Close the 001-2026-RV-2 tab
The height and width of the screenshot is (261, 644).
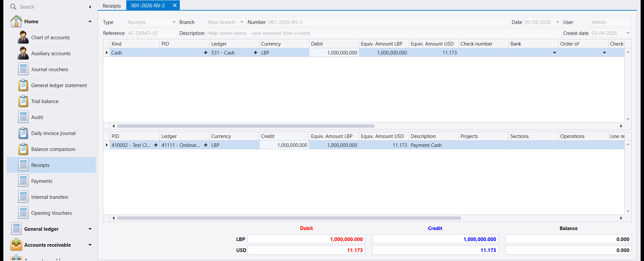point(174,5)
